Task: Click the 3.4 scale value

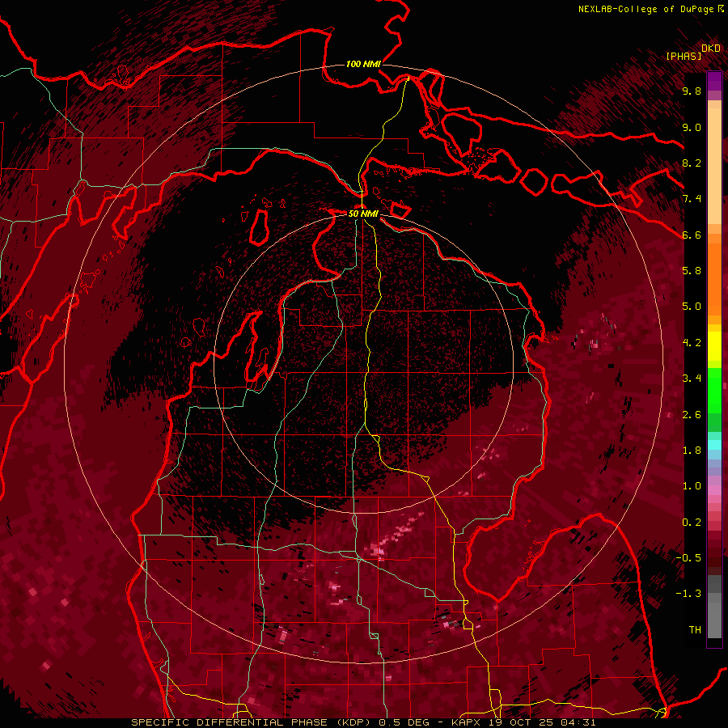Action: coord(692,379)
